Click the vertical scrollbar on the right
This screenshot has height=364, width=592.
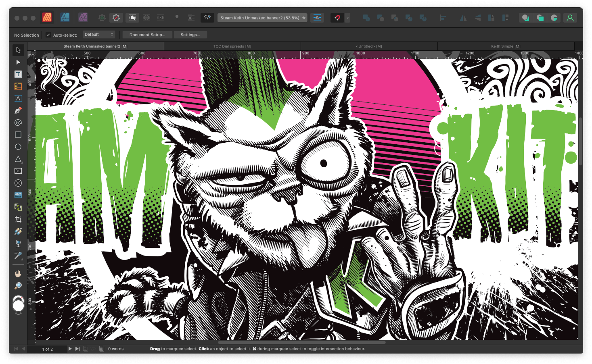coord(580,141)
